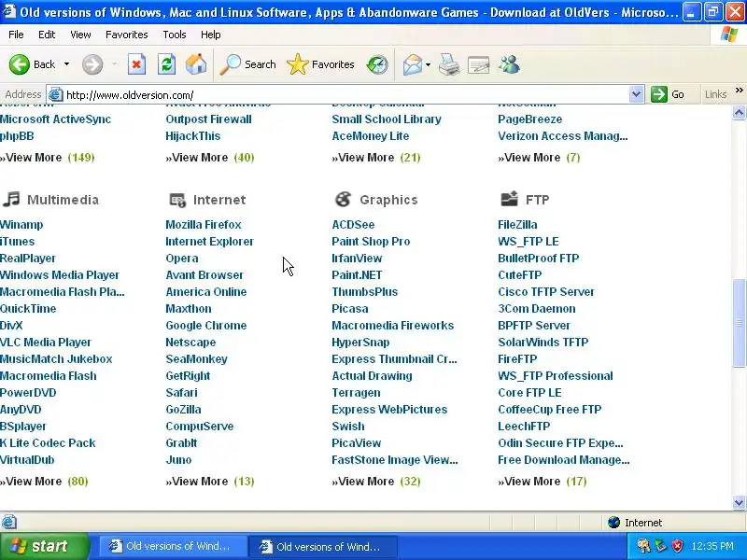The image size is (747, 560).
Task: Open the History clock icon
Action: point(377,64)
